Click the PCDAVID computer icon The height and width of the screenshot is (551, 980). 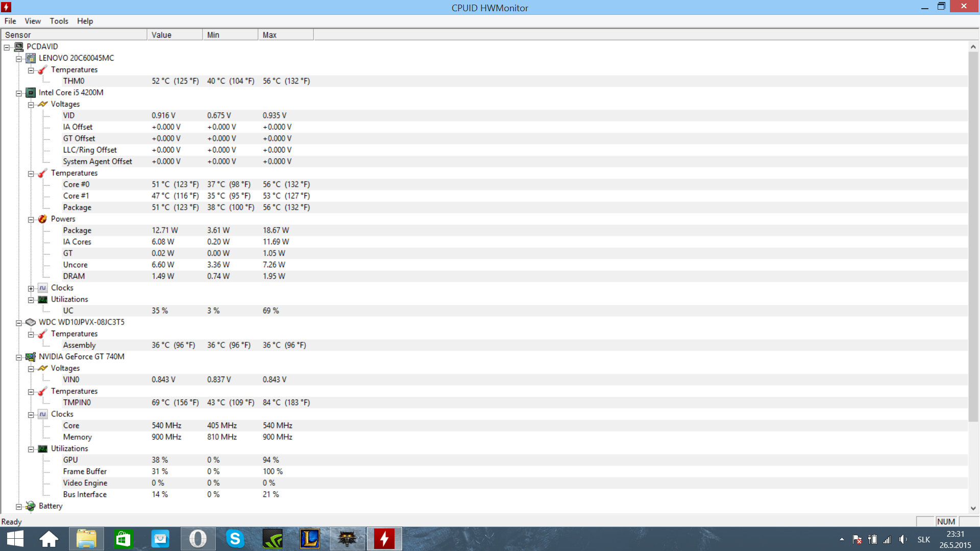(19, 46)
